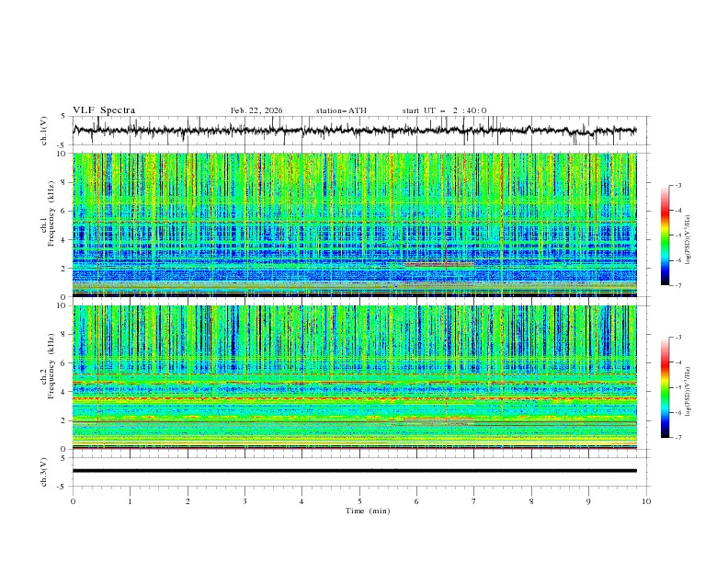Click time axis tick label "10" at the right end
Screen dimensions: 728x563
point(646,501)
